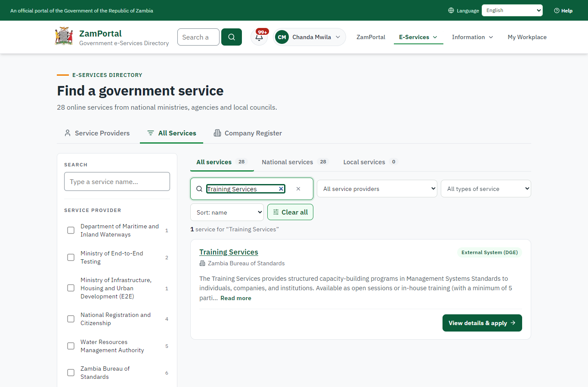Switch to the Service Providers tab
Viewport: 588px width, 387px height.
tap(97, 133)
